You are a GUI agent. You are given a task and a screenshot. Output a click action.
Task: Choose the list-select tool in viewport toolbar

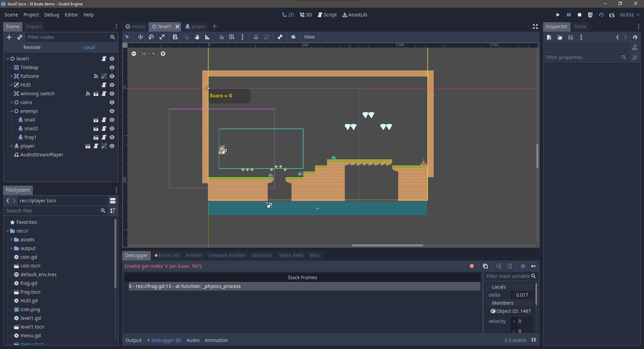pyautogui.click(x=175, y=37)
